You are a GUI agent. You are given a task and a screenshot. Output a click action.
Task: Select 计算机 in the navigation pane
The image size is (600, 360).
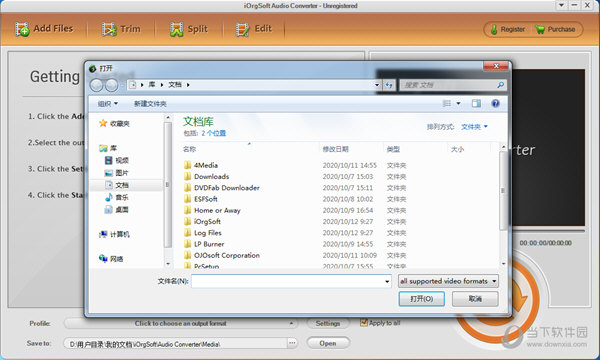coord(114,234)
